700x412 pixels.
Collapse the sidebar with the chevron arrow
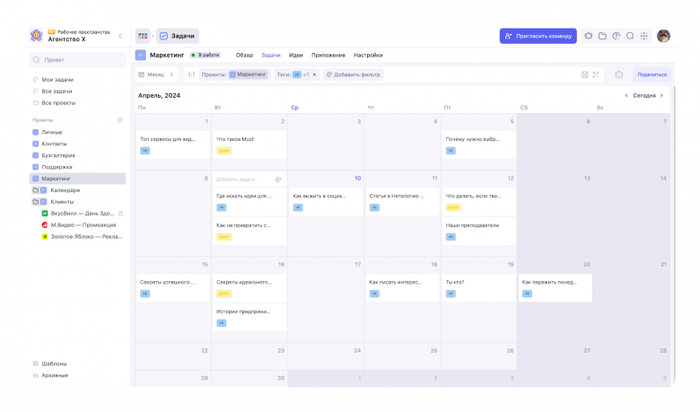tap(120, 36)
